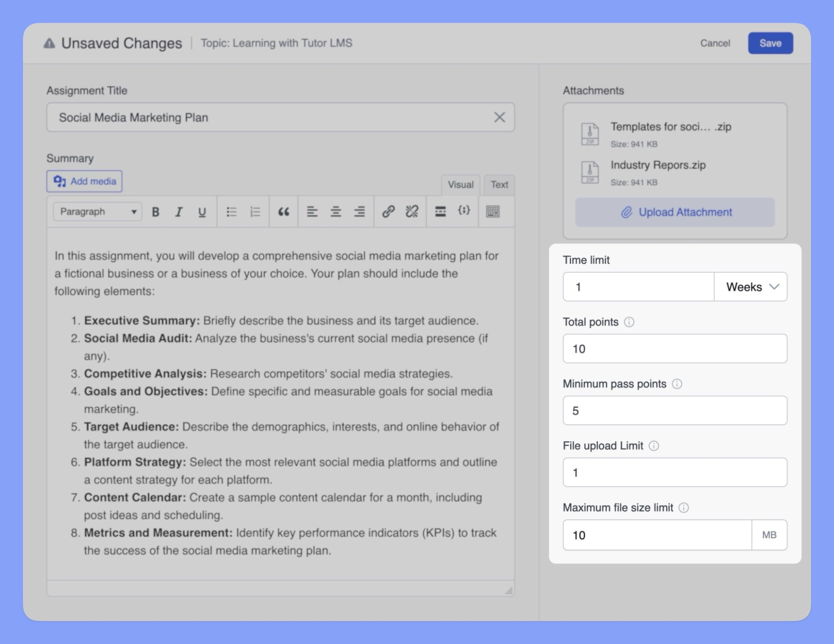Toggle the toolbar kitchen sink icon
This screenshot has height=644, width=834.
click(492, 212)
